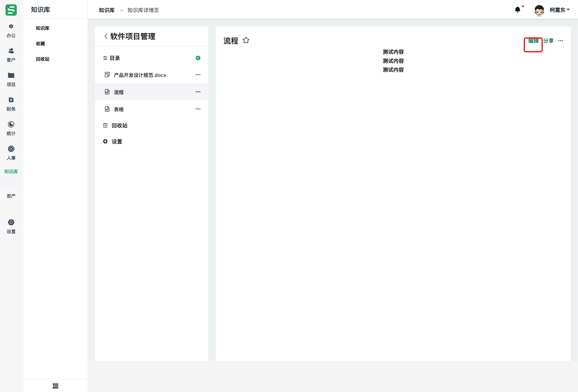Select the 表格 document row
The height and width of the screenshot is (392, 578).
coord(151,109)
